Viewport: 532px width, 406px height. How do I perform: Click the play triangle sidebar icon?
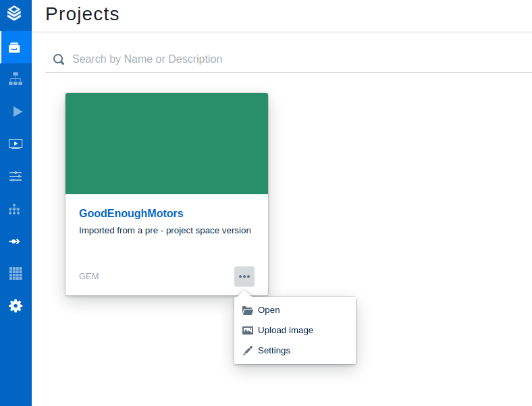(x=17, y=111)
